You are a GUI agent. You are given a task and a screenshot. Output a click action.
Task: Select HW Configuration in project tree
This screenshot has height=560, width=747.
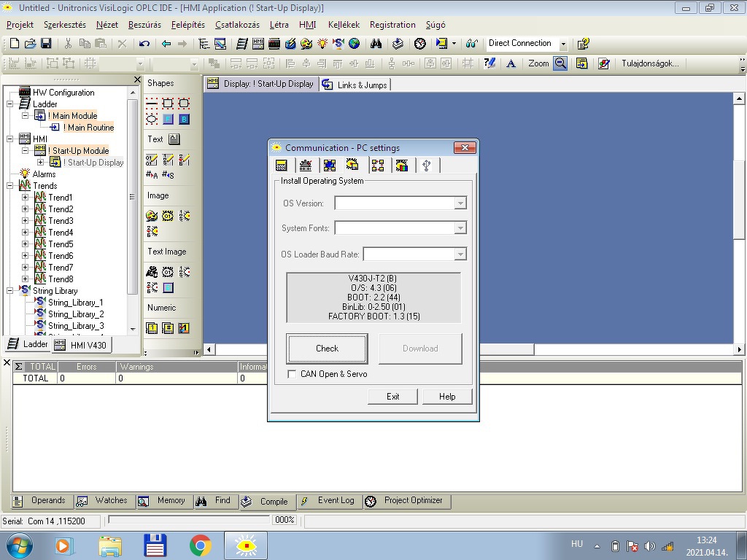(x=63, y=93)
